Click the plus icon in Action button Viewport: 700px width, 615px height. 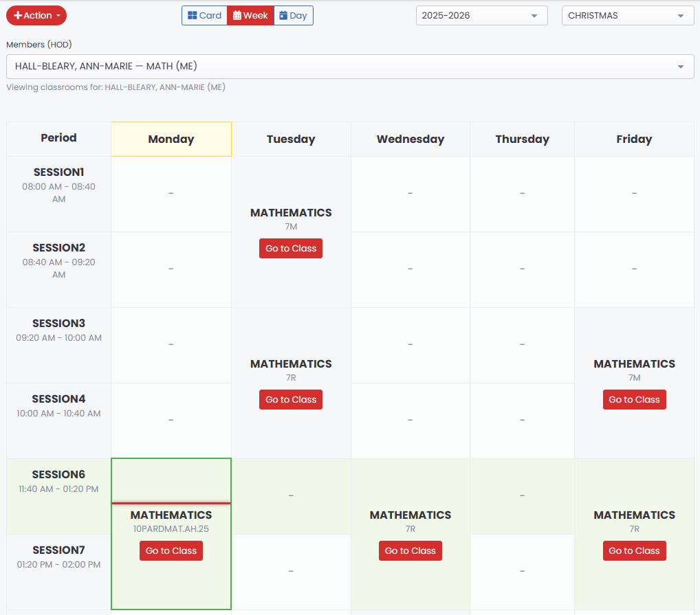point(18,16)
